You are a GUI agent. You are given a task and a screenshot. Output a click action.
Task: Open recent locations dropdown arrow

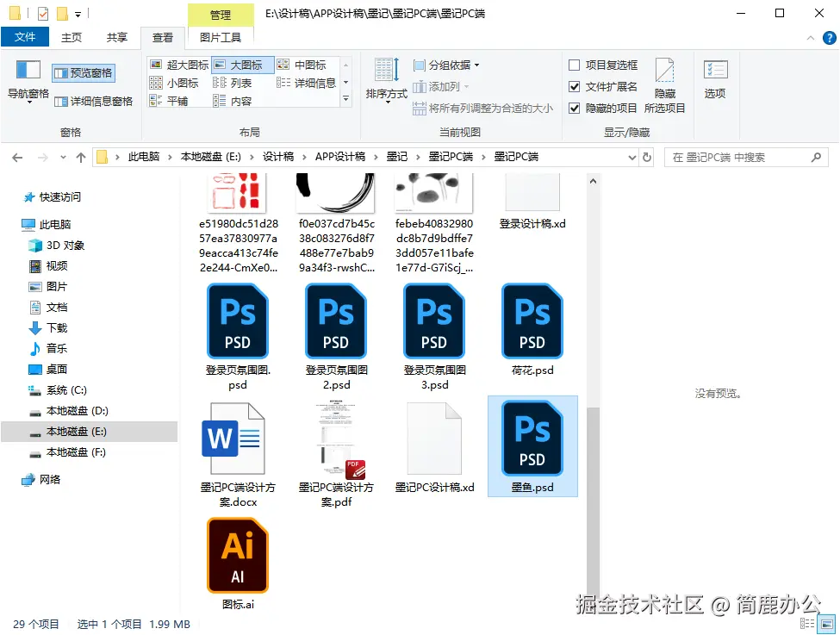click(x=63, y=158)
